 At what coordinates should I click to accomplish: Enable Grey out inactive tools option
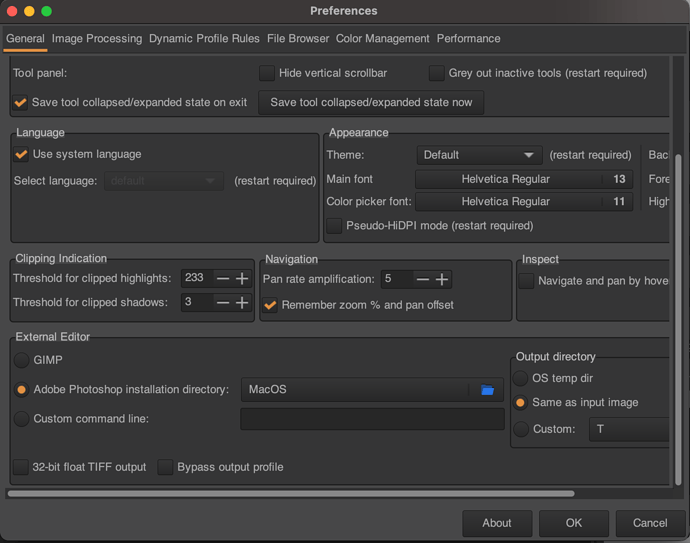(x=436, y=73)
